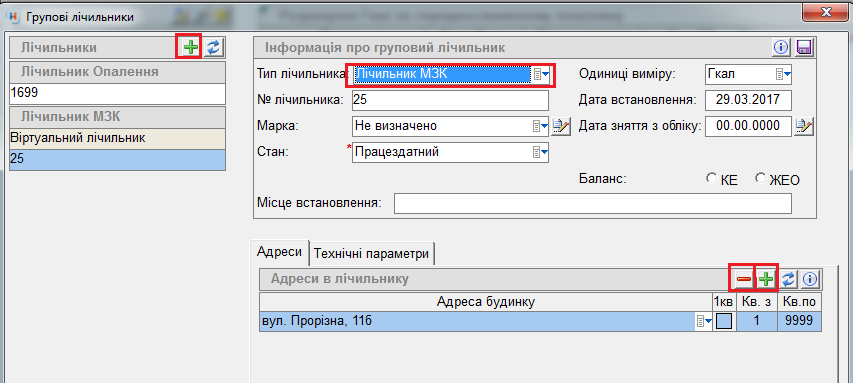Remove address with red minus icon
The image size is (853, 383).
pos(744,280)
